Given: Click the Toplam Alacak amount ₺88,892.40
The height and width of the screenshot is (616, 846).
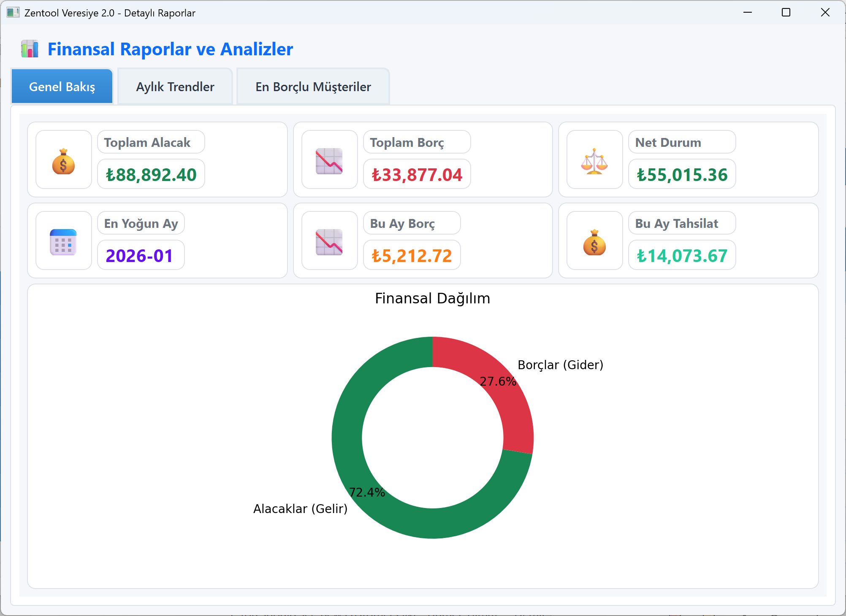Looking at the screenshot, I should [151, 175].
